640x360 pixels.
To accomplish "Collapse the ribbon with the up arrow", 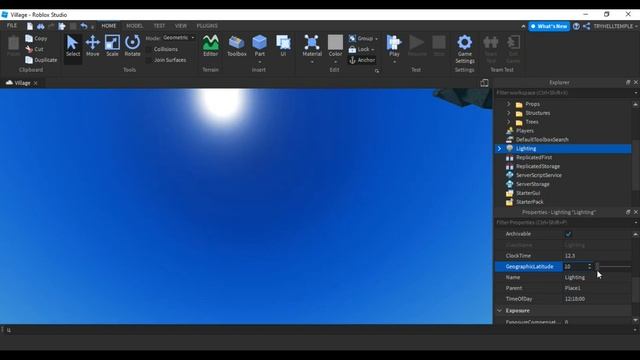I will click(523, 27).
